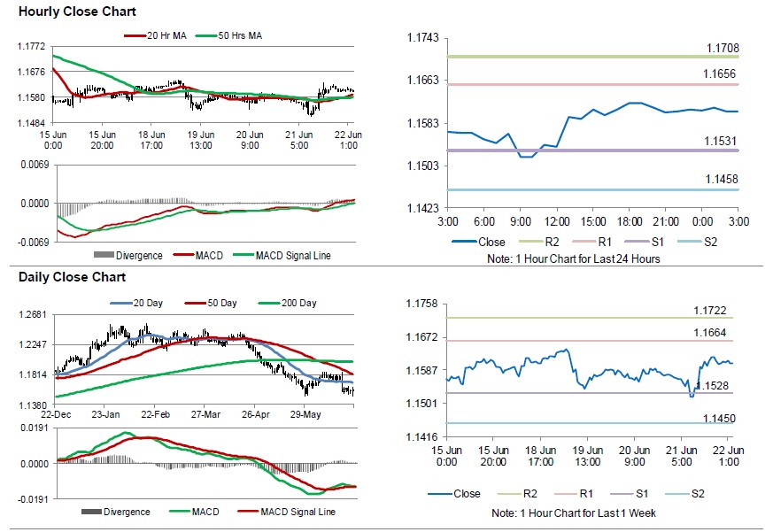Click the 1.1708 R2 resistance label

click(x=722, y=48)
